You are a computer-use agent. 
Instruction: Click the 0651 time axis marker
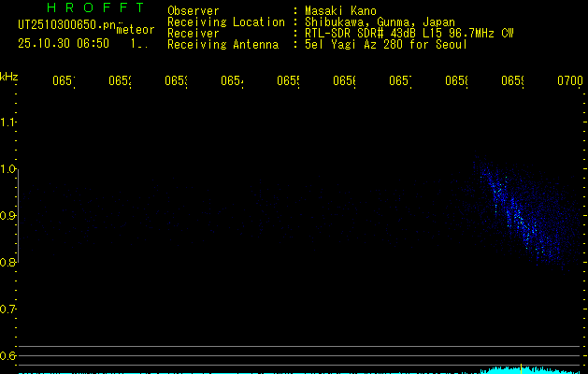(64, 80)
